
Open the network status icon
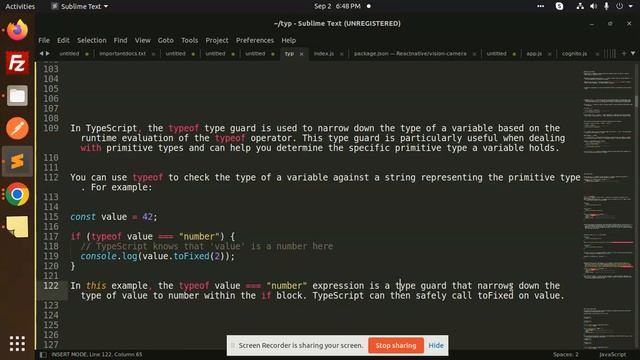tap(580, 6)
